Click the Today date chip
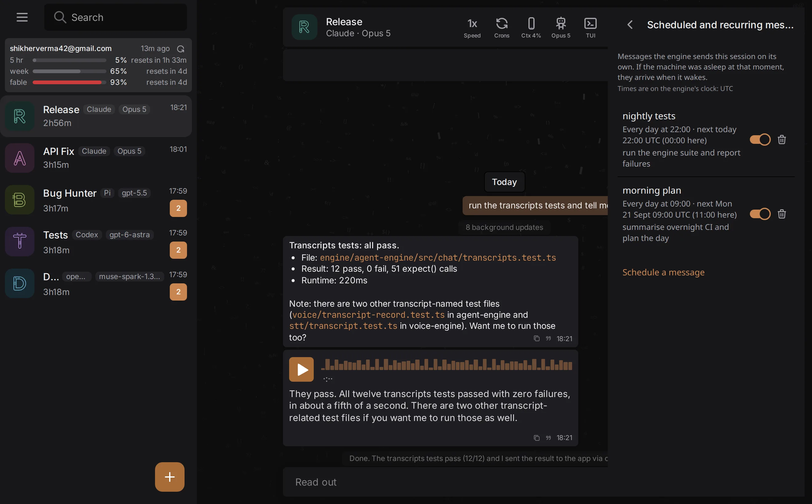Image resolution: width=812 pixels, height=504 pixels. [504, 182]
